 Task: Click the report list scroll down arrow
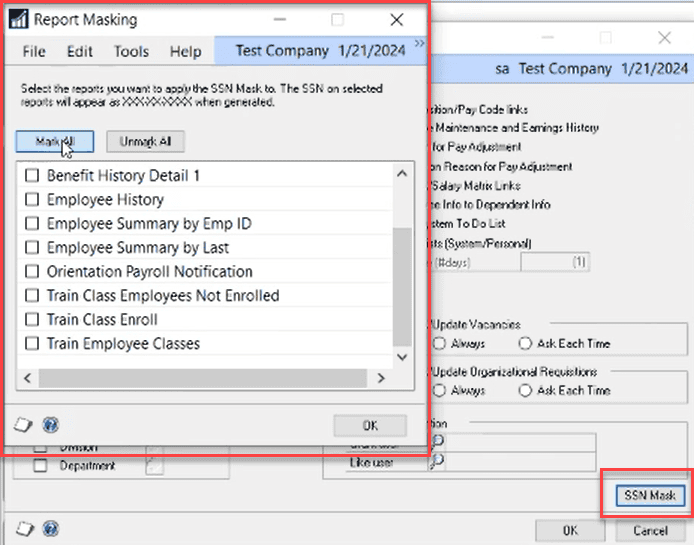pyautogui.click(x=402, y=357)
